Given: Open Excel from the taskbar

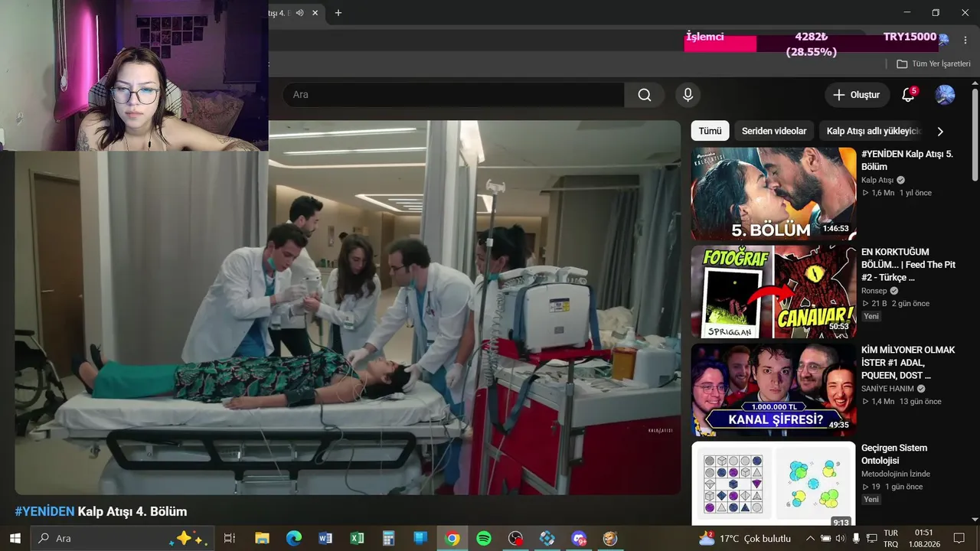Looking at the screenshot, I should coord(357,538).
